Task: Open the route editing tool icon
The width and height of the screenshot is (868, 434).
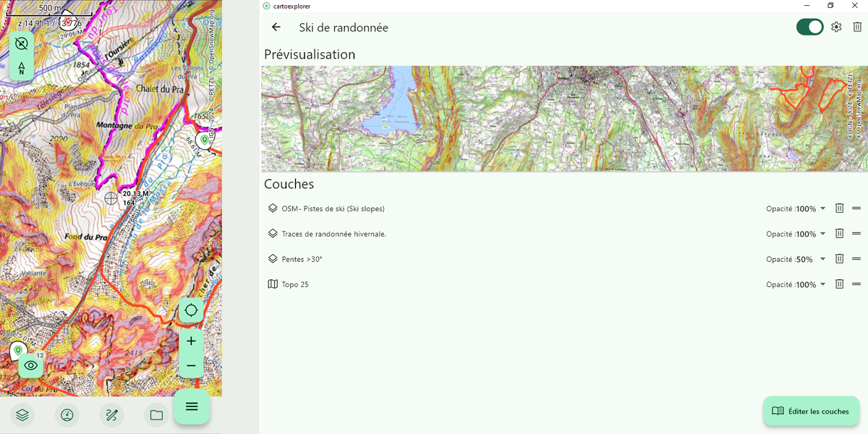Action: (x=111, y=415)
